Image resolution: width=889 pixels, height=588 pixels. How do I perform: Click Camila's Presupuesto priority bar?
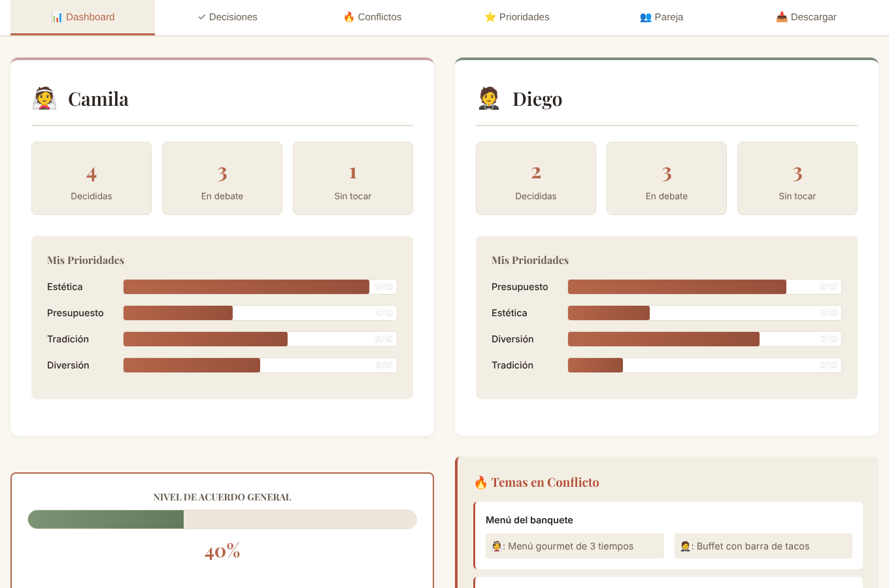pos(260,313)
